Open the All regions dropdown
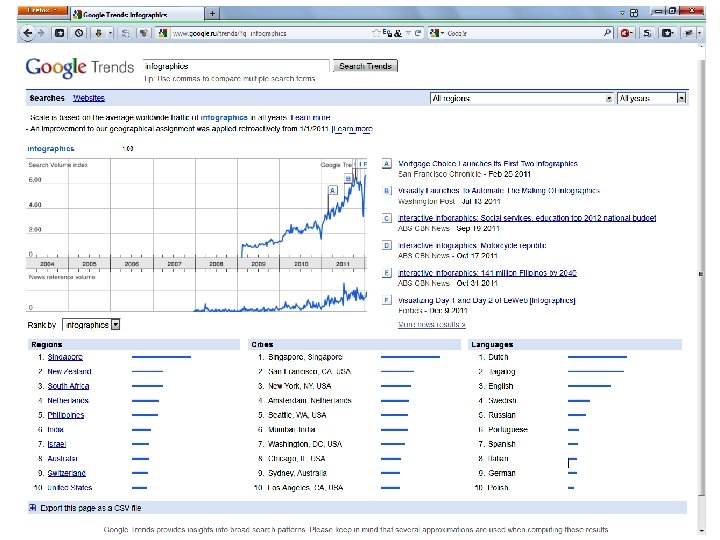The width and height of the screenshot is (720, 540). click(522, 98)
